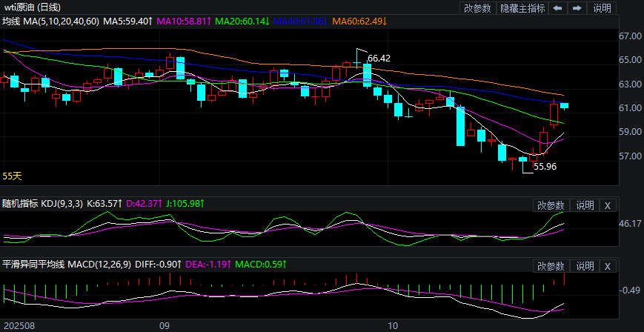Screen dimensions: 644x332
Task: Open 改参数 for the main MA chart
Action: coord(477,8)
